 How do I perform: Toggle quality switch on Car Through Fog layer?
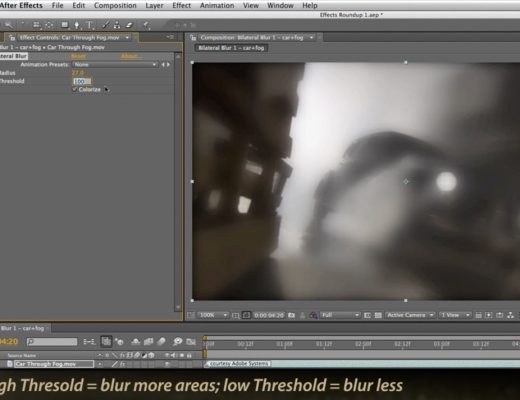click(115, 364)
